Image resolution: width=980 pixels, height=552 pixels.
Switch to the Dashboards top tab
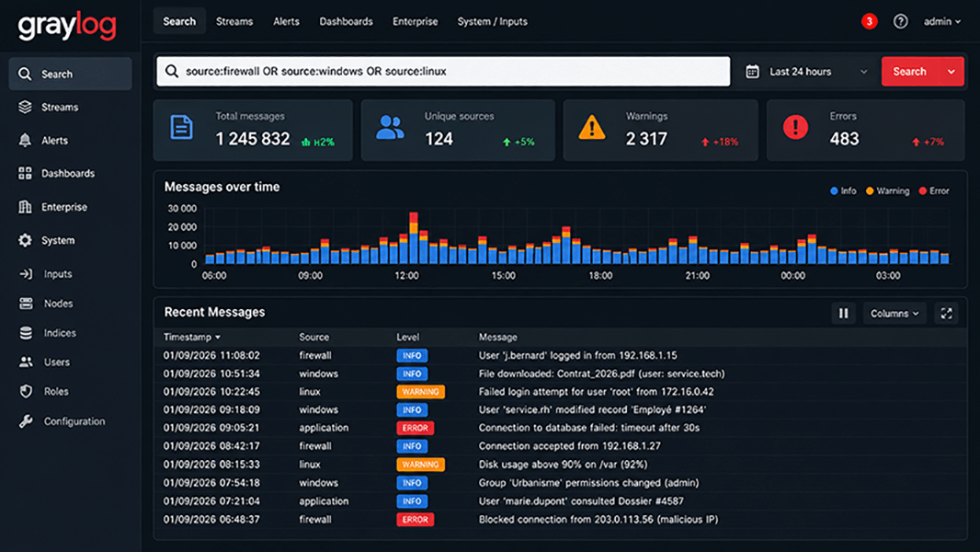(x=346, y=21)
